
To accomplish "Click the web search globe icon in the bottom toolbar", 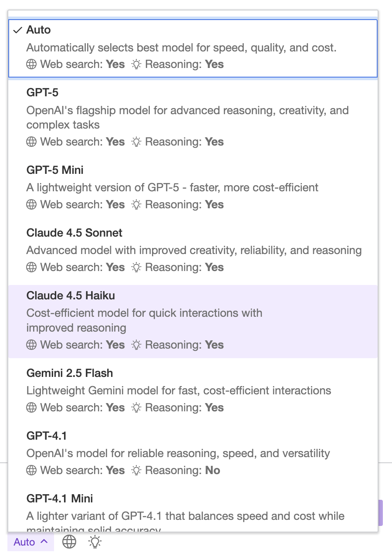I will tap(69, 542).
